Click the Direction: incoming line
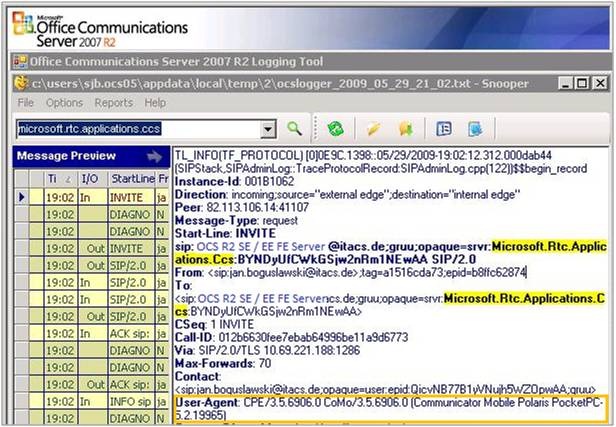Screen dimensions: 616x427 coord(347,194)
